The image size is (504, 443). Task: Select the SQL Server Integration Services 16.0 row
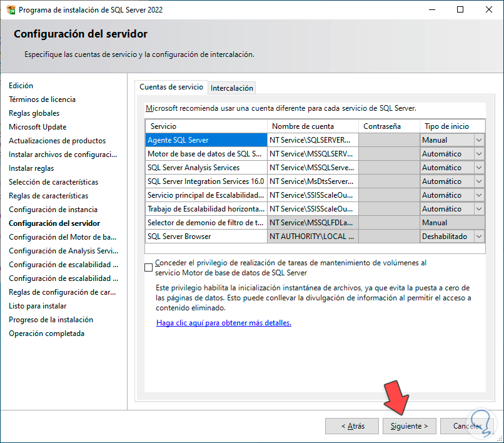206,181
